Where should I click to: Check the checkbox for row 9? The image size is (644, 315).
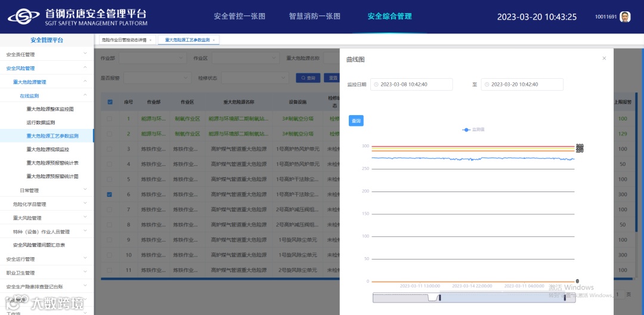[x=110, y=240]
